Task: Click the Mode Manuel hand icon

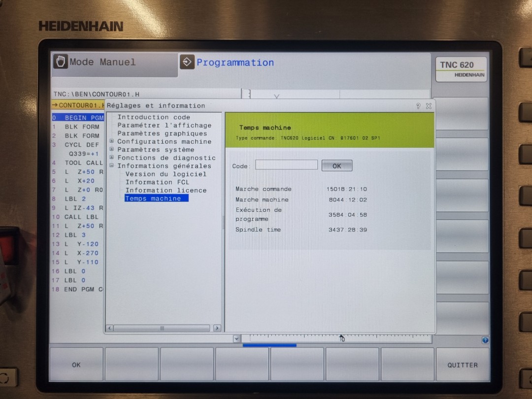Action: (x=61, y=62)
